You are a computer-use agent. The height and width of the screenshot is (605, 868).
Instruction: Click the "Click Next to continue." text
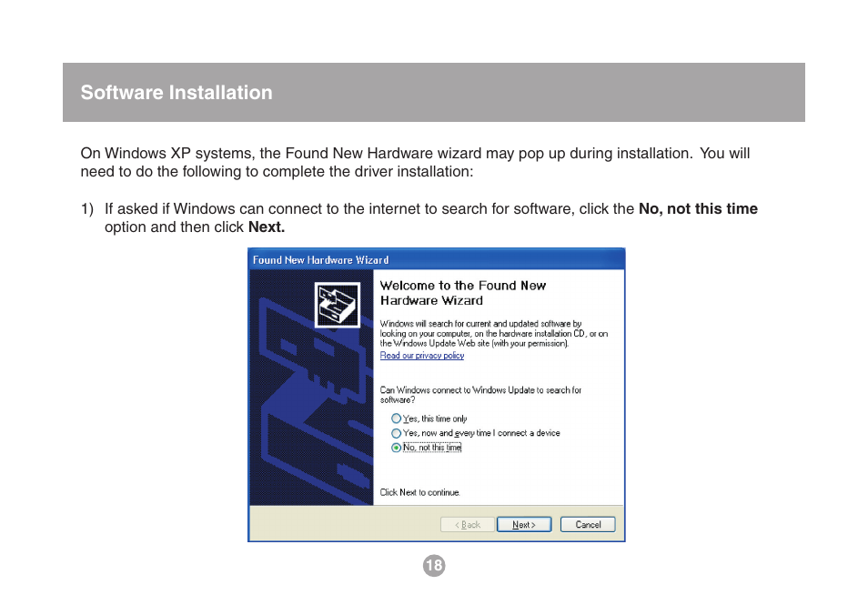tap(419, 492)
